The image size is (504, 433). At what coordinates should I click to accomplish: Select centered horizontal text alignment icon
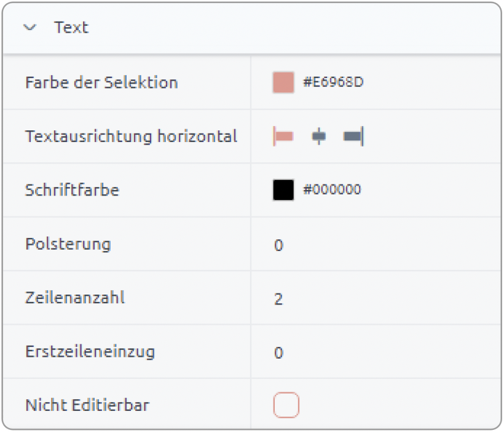pyautogui.click(x=318, y=137)
